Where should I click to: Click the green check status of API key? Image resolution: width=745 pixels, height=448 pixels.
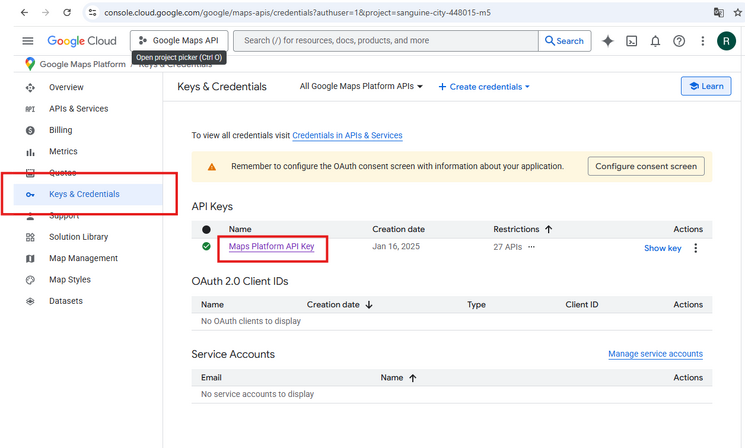[206, 246]
